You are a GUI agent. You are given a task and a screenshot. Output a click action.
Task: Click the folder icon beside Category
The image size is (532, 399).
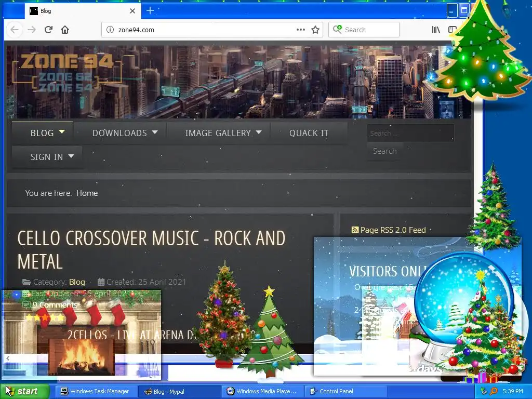pos(26,282)
